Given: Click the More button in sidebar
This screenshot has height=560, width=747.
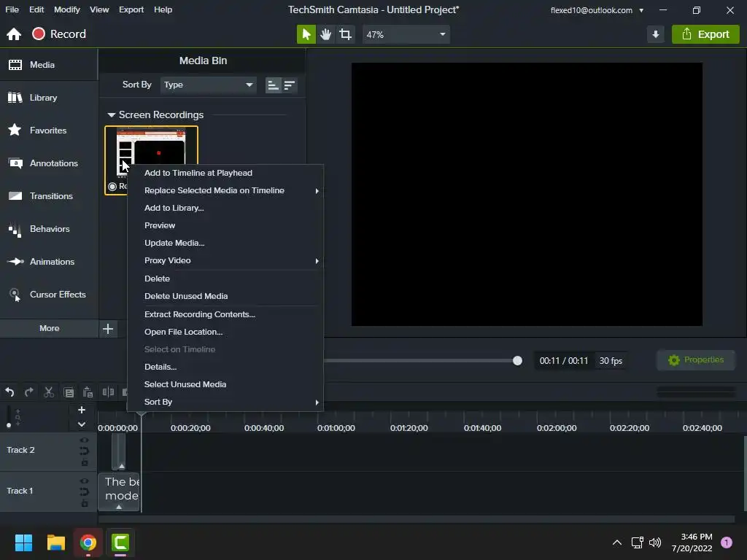Looking at the screenshot, I should [x=49, y=328].
